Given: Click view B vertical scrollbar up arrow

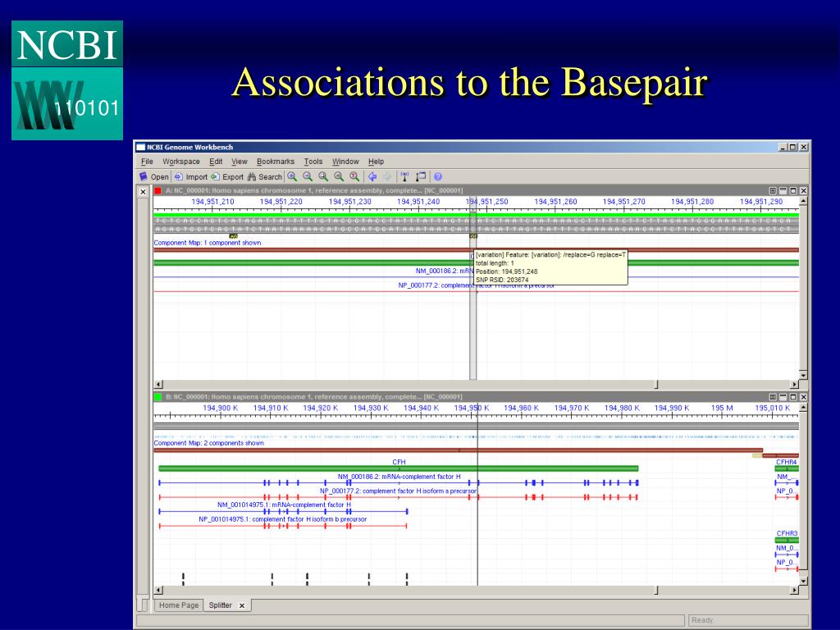Looking at the screenshot, I should click(x=803, y=408).
